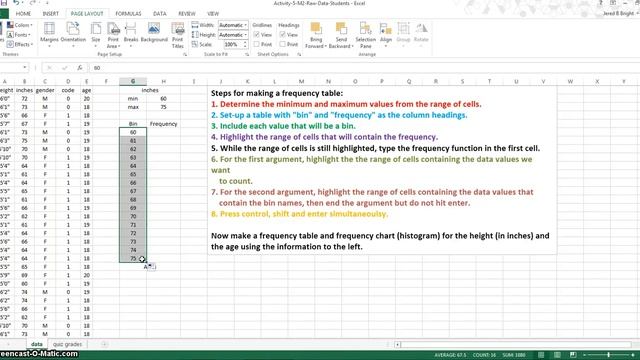Click the Rotate objects icon
This screenshot has width=640, height=360.
coord(421,29)
